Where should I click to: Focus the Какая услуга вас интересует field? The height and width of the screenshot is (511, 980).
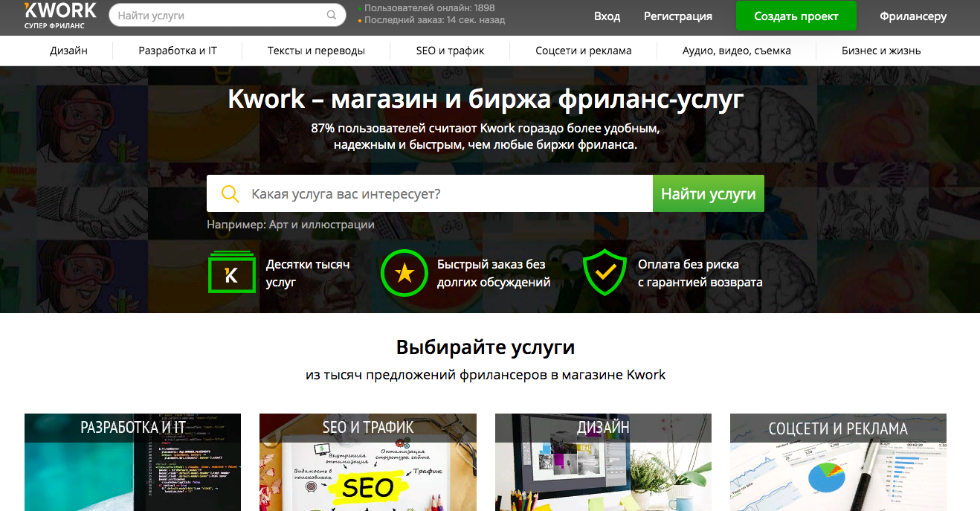click(x=430, y=194)
